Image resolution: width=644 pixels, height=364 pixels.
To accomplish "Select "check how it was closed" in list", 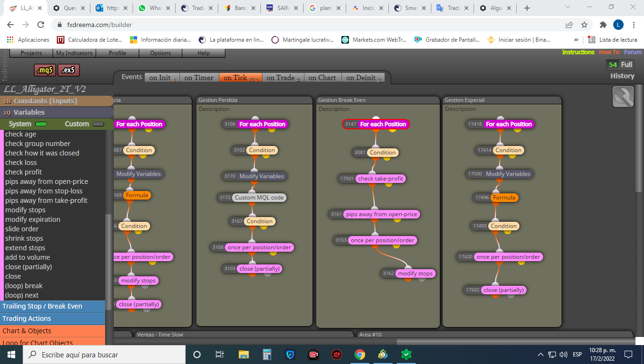I will coord(42,153).
